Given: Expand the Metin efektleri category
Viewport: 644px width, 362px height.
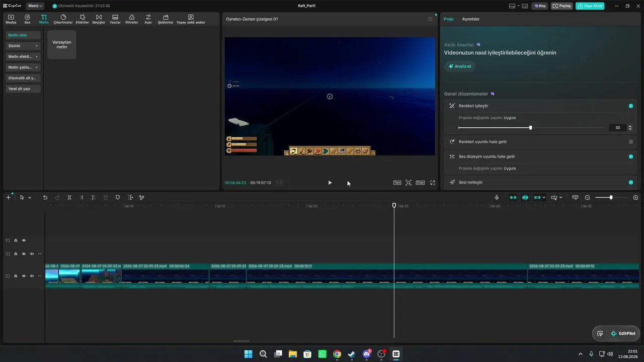Looking at the screenshot, I should [23, 57].
